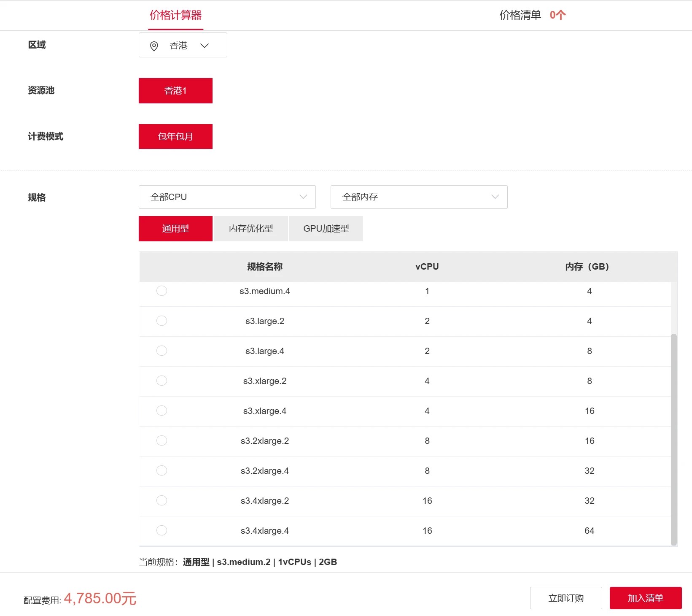This screenshot has height=616, width=692.
Task: Select the 通用型 spec type tab
Action: (x=175, y=229)
